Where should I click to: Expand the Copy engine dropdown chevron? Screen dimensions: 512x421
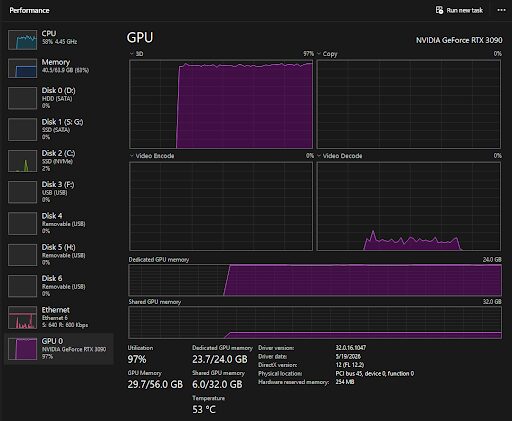pos(319,54)
